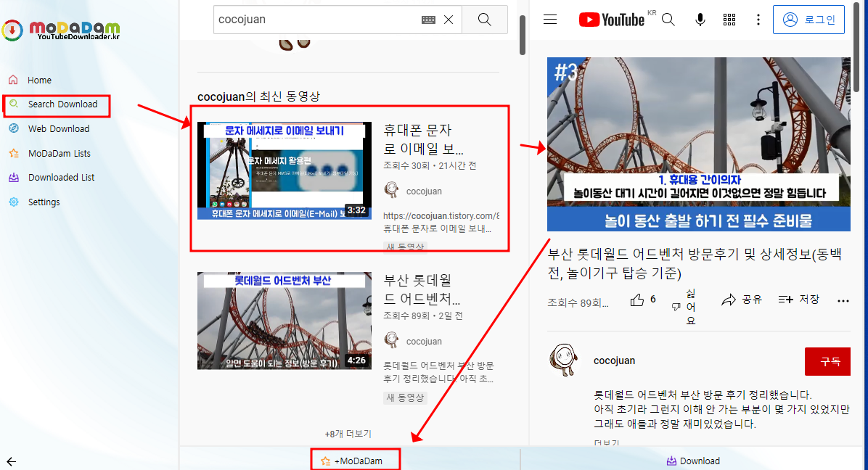Click the Home house icon
Image resolution: width=868 pixels, height=470 pixels.
(13, 80)
